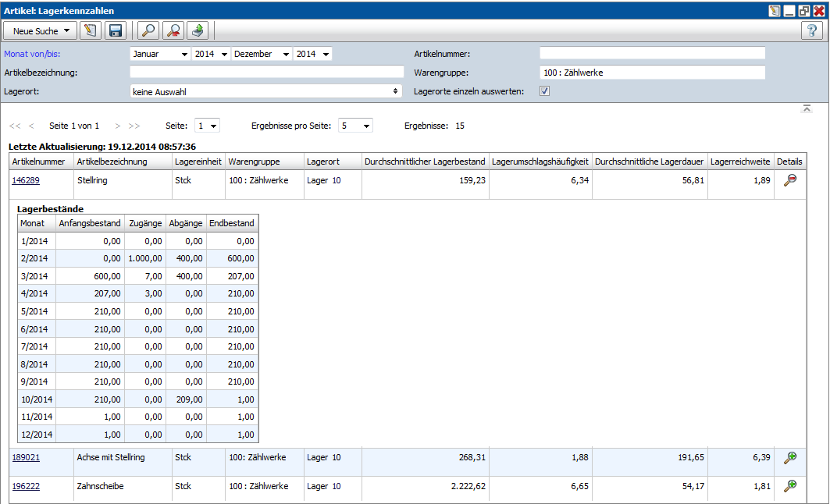Click the magnifier icon with red arrow

click(174, 30)
